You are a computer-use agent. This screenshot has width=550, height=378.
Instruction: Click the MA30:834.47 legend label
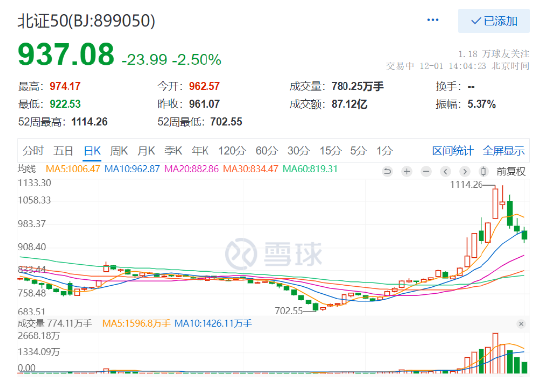tap(250, 169)
